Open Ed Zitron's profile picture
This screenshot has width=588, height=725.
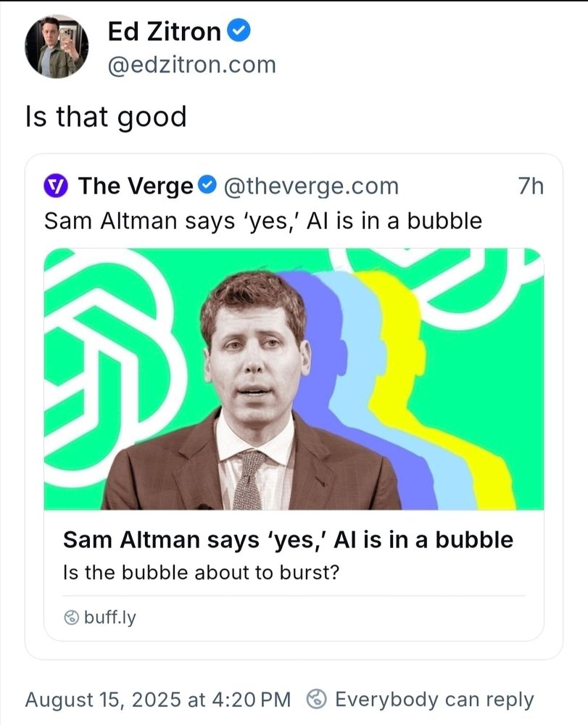(57, 46)
